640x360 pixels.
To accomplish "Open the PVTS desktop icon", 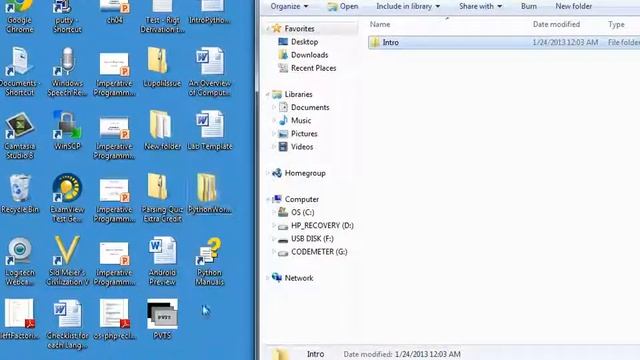I will [x=162, y=320].
